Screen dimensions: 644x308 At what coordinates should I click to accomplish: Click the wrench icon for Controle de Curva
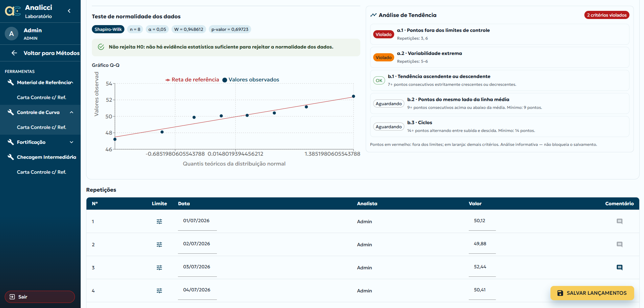(x=11, y=112)
